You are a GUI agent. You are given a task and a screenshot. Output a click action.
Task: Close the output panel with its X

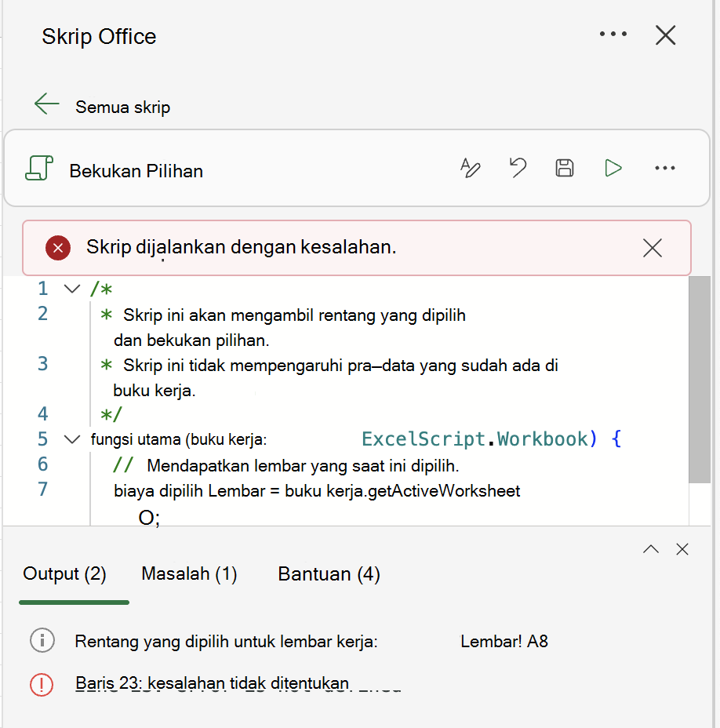coord(682,549)
